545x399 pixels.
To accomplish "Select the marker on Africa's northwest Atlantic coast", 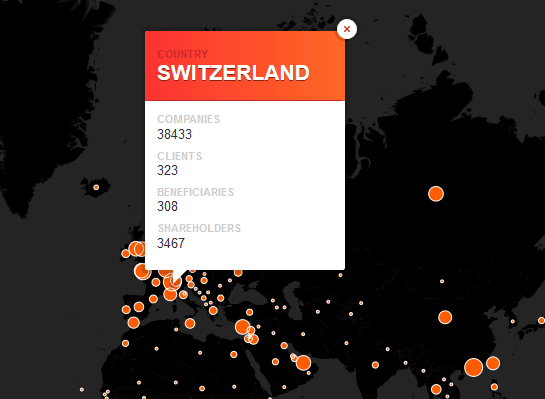I will (125, 343).
